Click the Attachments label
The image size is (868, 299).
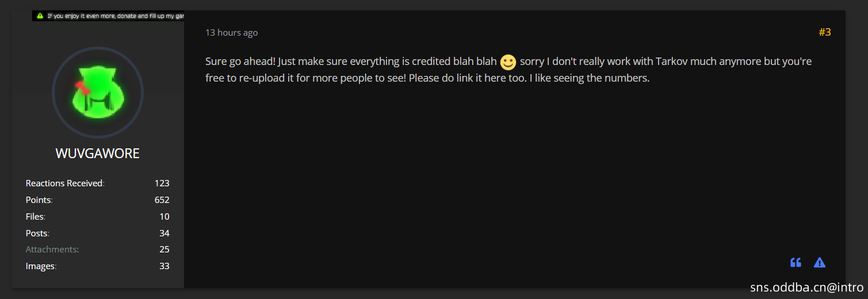52,250
